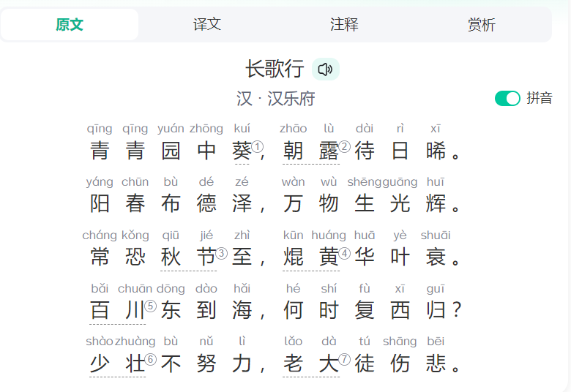Open the 注释 tab
Image resolution: width=571 pixels, height=392 pixels.
[344, 25]
